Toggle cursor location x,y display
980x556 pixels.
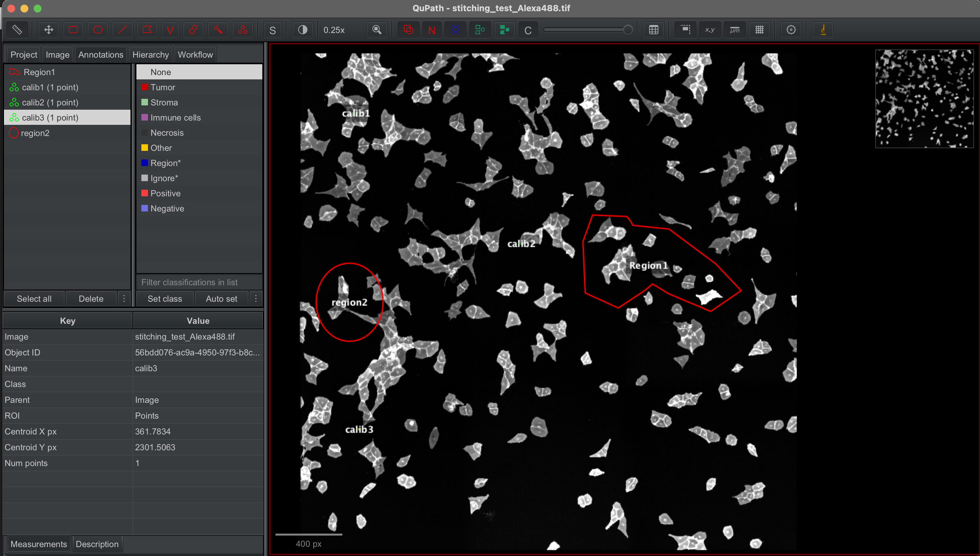[x=710, y=30]
